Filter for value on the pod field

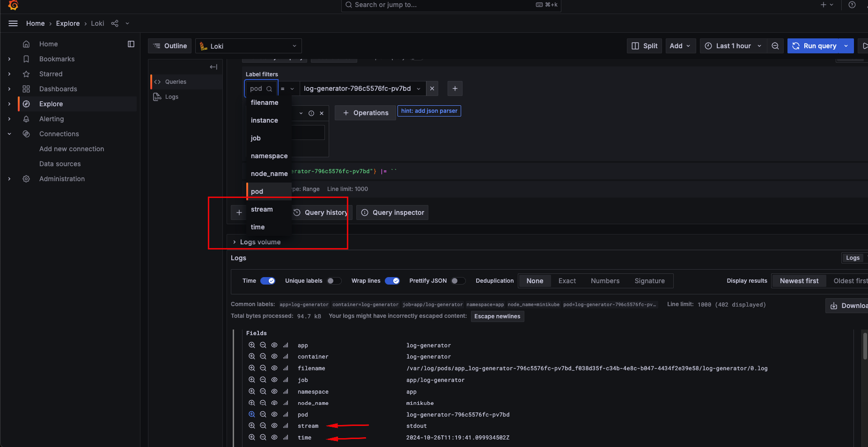252,414
